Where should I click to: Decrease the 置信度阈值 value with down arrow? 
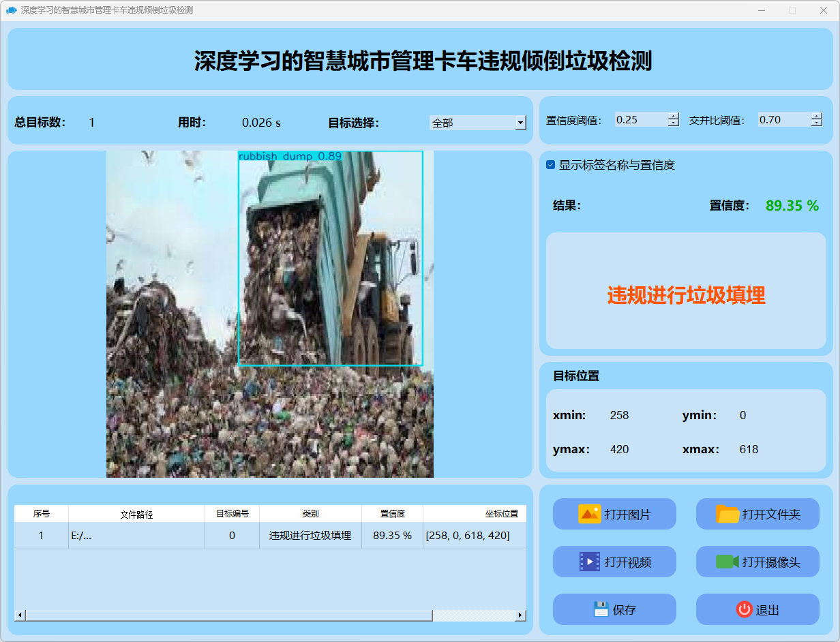[674, 123]
